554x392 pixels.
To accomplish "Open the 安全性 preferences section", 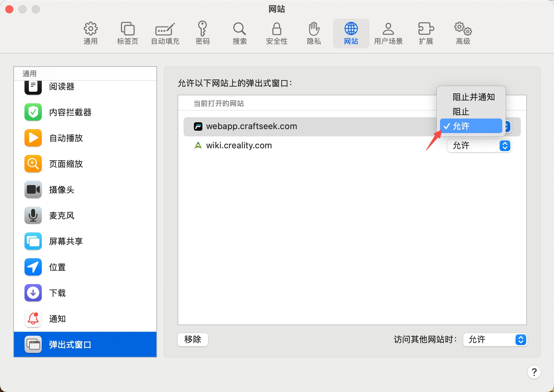I will click(x=276, y=32).
